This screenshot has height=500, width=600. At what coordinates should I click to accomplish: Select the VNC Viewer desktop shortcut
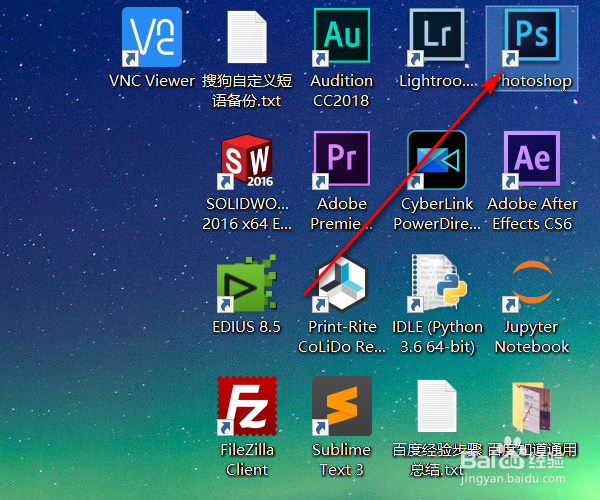(152, 37)
